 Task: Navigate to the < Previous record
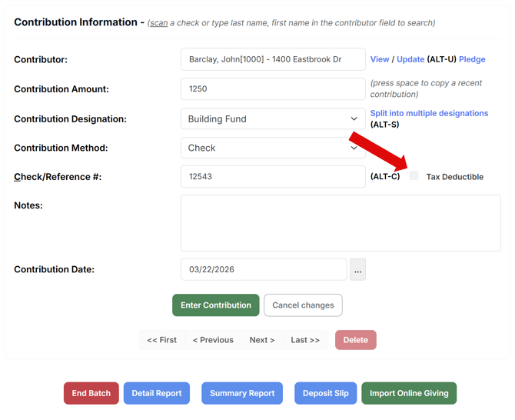click(213, 340)
